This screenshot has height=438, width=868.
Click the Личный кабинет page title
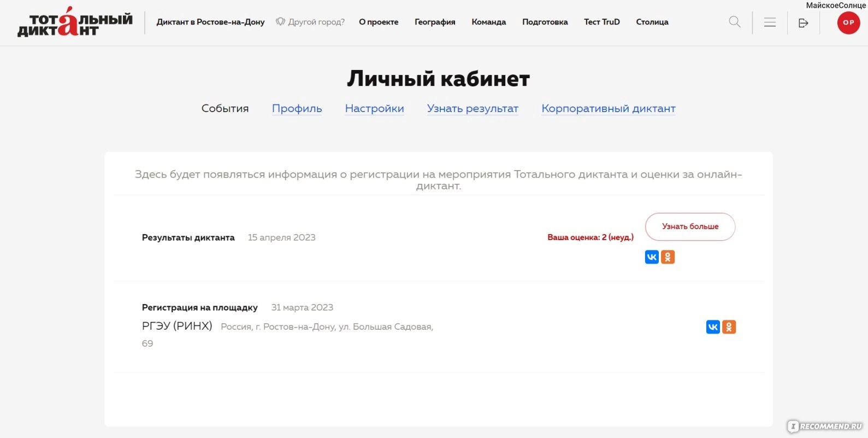(x=439, y=79)
